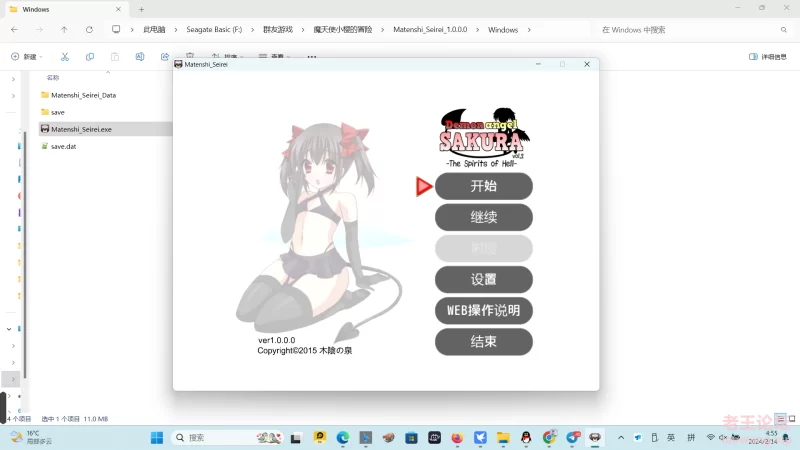Viewport: 800px width, 450px height.
Task: Click Matenshi_Seirei game icon on taskbar
Action: pyautogui.click(x=595, y=438)
